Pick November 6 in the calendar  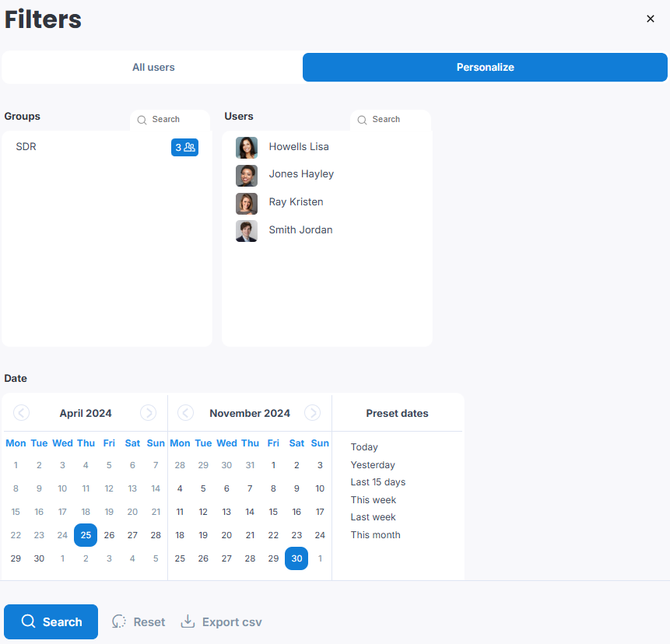click(226, 488)
